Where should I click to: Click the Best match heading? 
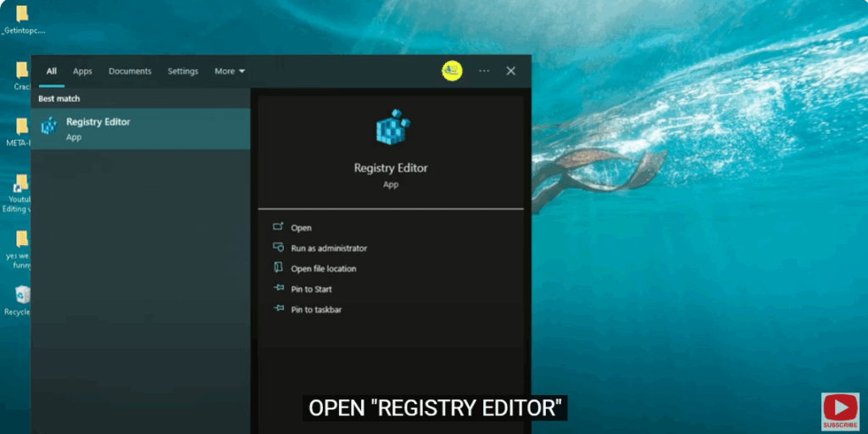(58, 99)
